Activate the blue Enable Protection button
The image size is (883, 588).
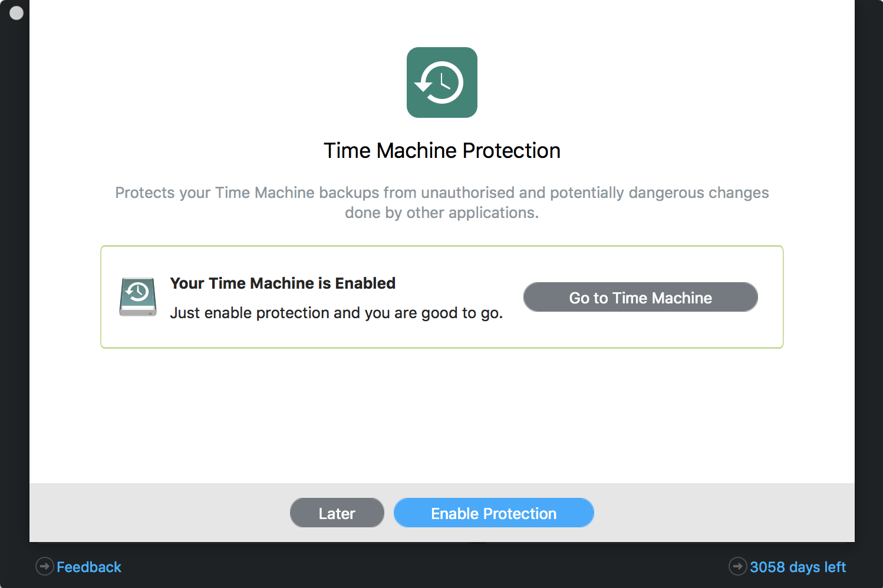click(x=494, y=513)
